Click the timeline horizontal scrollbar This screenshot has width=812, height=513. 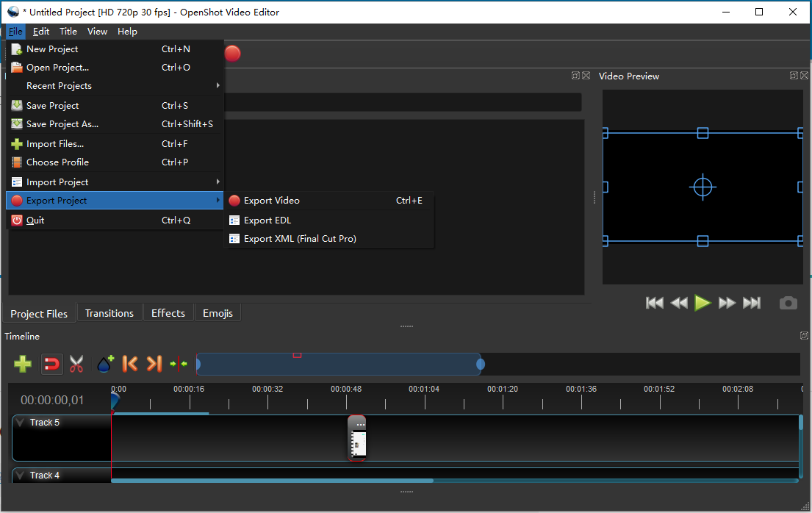pos(273,481)
